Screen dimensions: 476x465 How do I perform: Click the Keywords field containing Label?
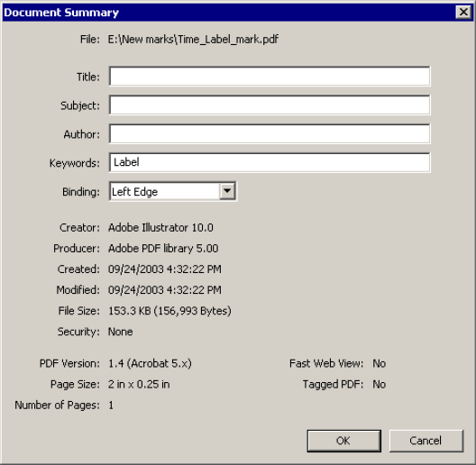[x=270, y=163]
